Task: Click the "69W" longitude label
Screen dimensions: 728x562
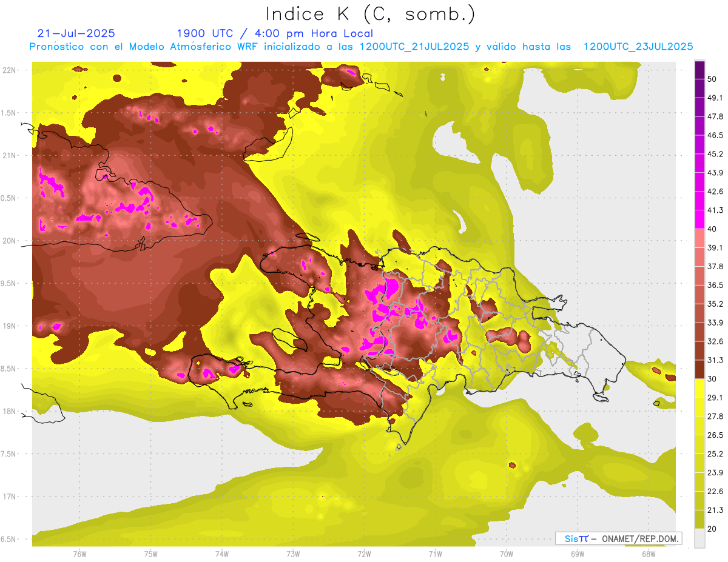Action: [x=577, y=554]
